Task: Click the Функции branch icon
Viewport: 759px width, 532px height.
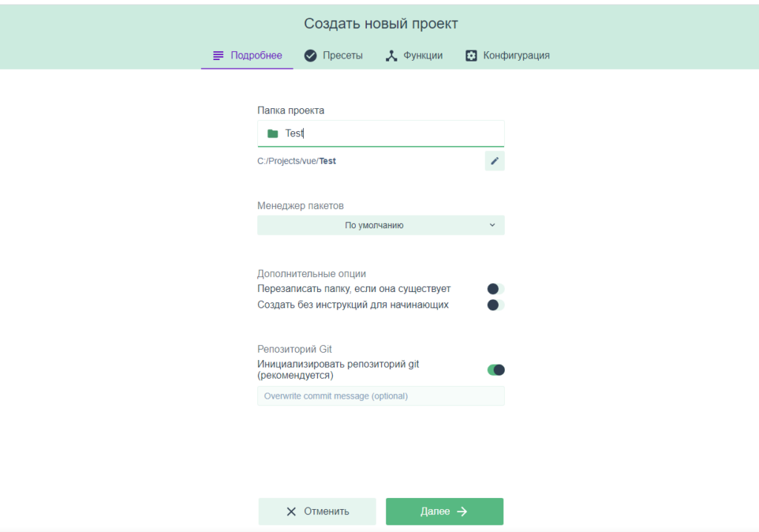Action: pyautogui.click(x=391, y=56)
